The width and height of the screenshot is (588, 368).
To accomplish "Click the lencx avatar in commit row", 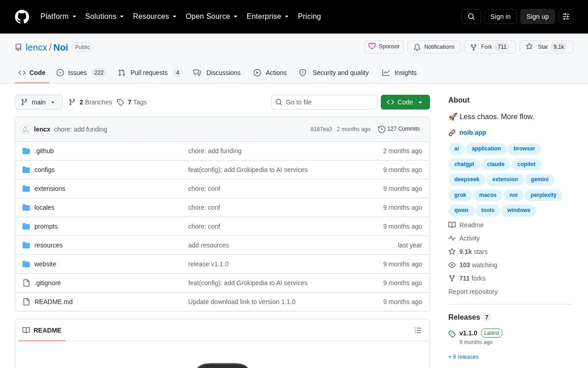I will (26, 129).
